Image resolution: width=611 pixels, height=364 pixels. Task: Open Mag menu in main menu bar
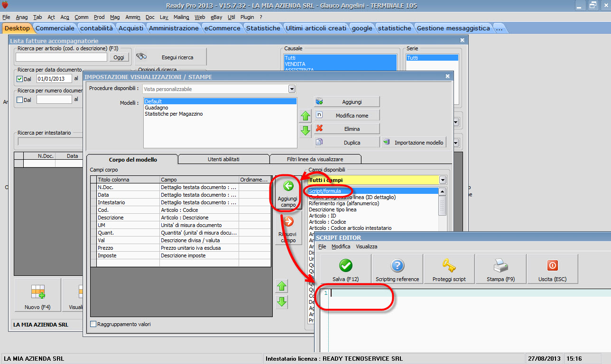[x=115, y=17]
